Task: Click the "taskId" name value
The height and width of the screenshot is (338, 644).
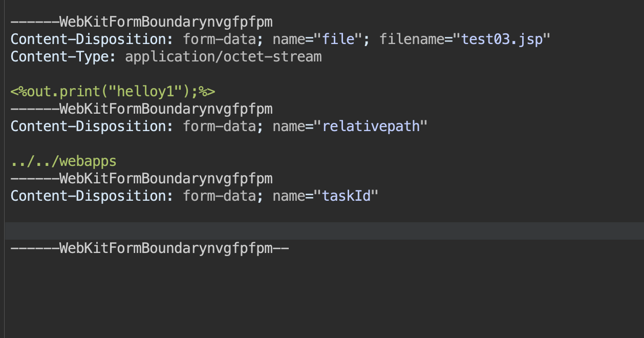Action: [x=347, y=196]
